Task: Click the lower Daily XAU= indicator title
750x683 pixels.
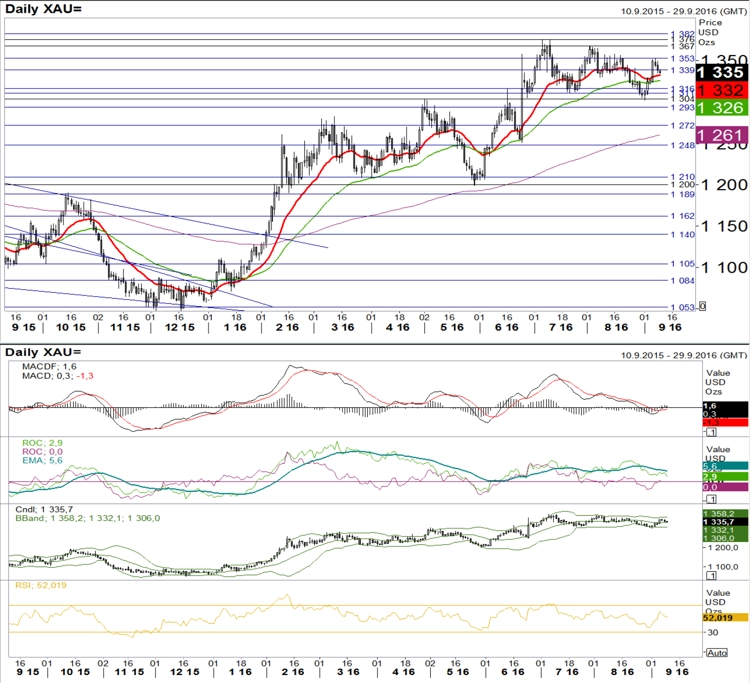Action: [44, 352]
